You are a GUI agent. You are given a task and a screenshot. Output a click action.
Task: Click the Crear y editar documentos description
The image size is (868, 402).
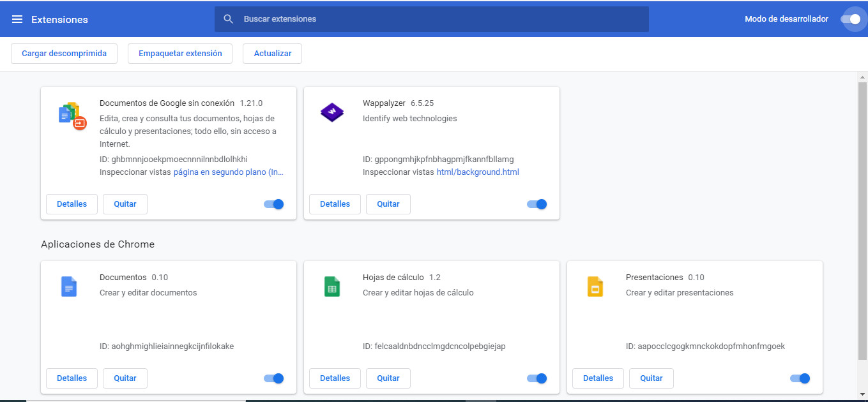coord(148,293)
